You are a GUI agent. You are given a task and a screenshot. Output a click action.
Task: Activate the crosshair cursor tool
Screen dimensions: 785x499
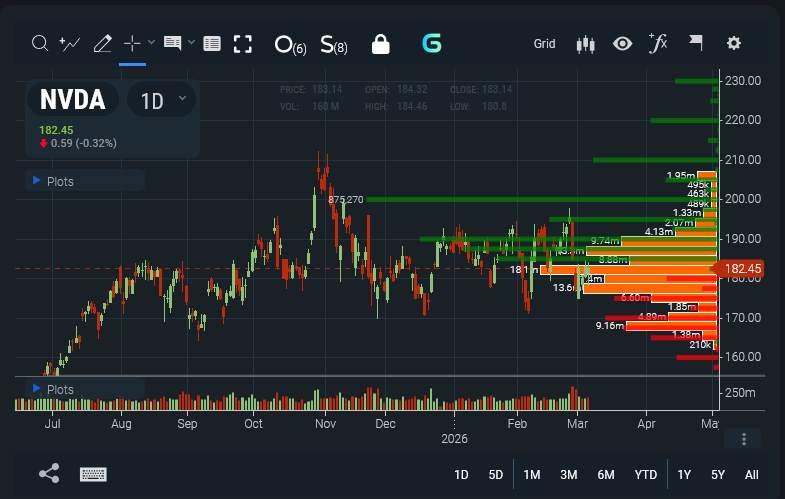pos(132,44)
